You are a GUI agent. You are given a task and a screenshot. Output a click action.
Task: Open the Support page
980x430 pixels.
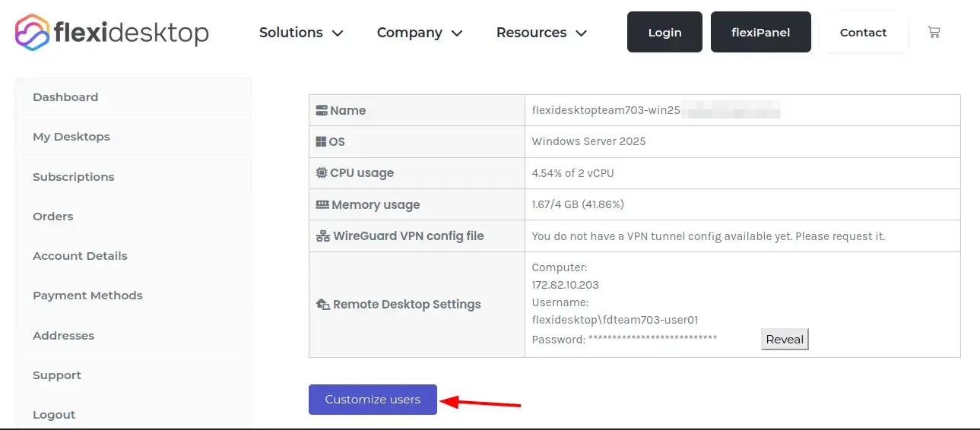133,375
